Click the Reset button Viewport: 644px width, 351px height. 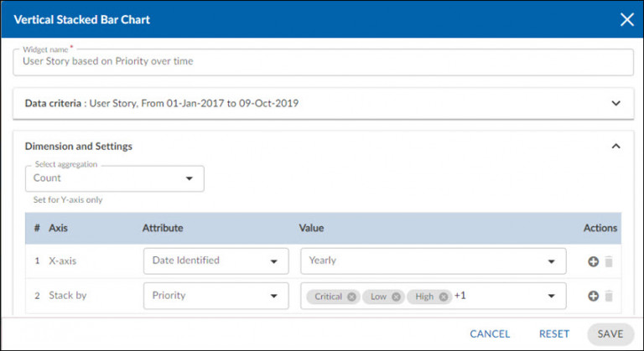[x=554, y=333]
